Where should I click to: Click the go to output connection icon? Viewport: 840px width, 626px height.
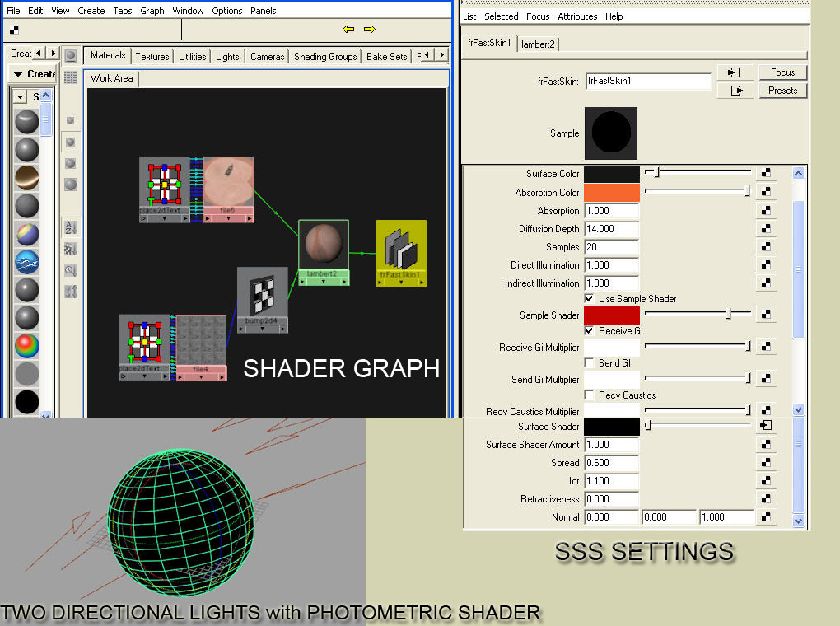pos(735,90)
